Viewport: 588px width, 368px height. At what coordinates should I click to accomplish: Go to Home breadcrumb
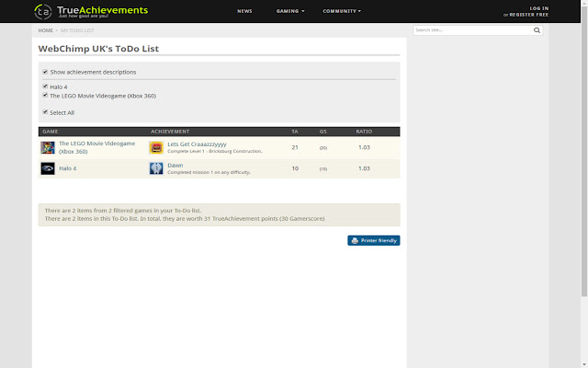(x=45, y=30)
